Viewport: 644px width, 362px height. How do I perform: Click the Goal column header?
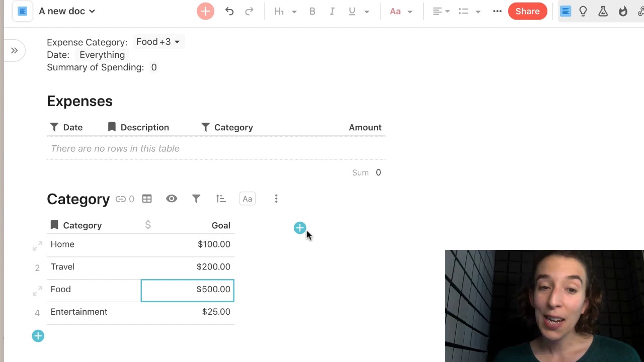221,225
